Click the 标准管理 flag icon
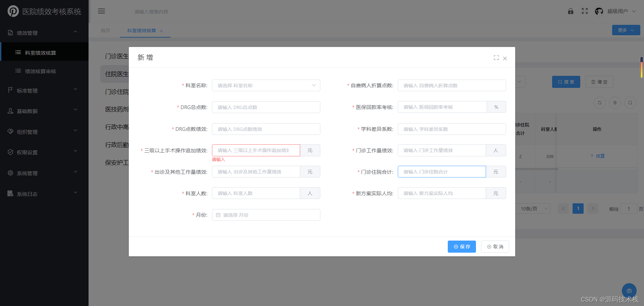The width and height of the screenshot is (644, 306). [10, 90]
